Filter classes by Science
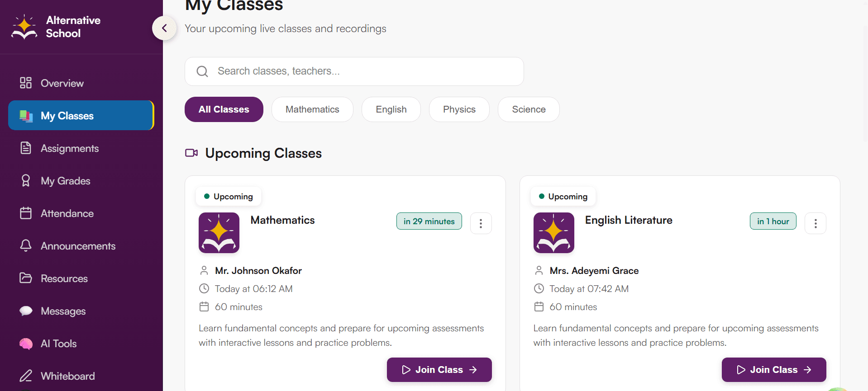This screenshot has width=868, height=391. 528,109
